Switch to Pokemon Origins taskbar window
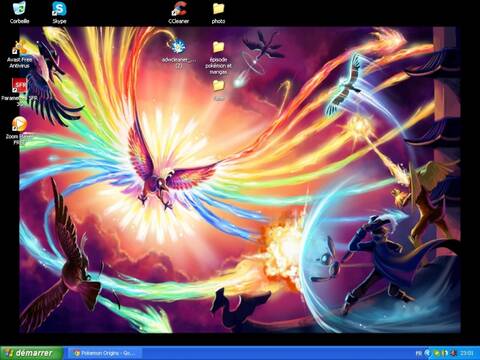This screenshot has width=480, height=360. [104, 353]
